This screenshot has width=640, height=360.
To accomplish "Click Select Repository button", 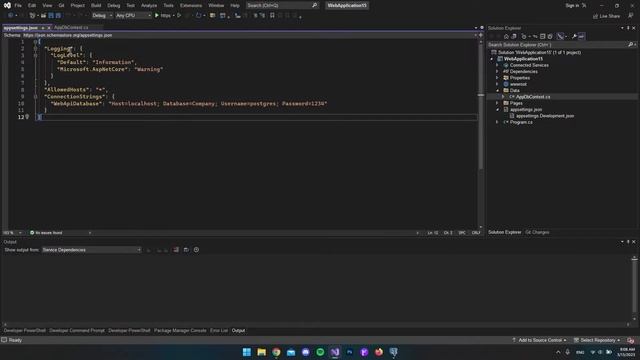I will [x=597, y=340].
